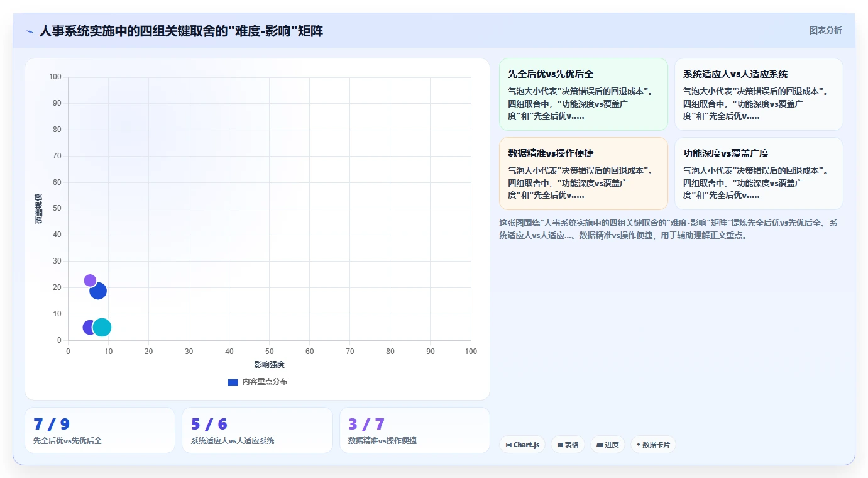Image resolution: width=868 pixels, height=478 pixels.
Task: Click the 数据卡片 sparkle icon
Action: click(x=638, y=445)
